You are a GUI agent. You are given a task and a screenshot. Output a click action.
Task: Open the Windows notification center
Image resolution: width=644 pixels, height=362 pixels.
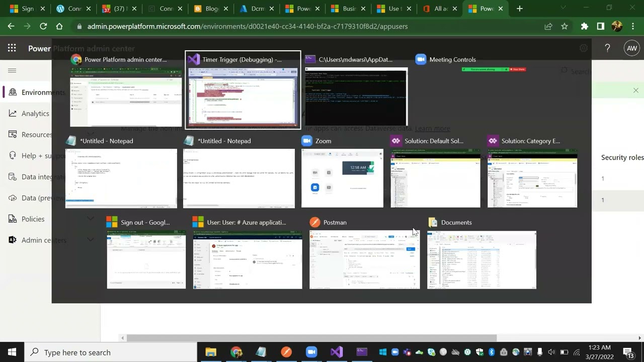click(628, 352)
